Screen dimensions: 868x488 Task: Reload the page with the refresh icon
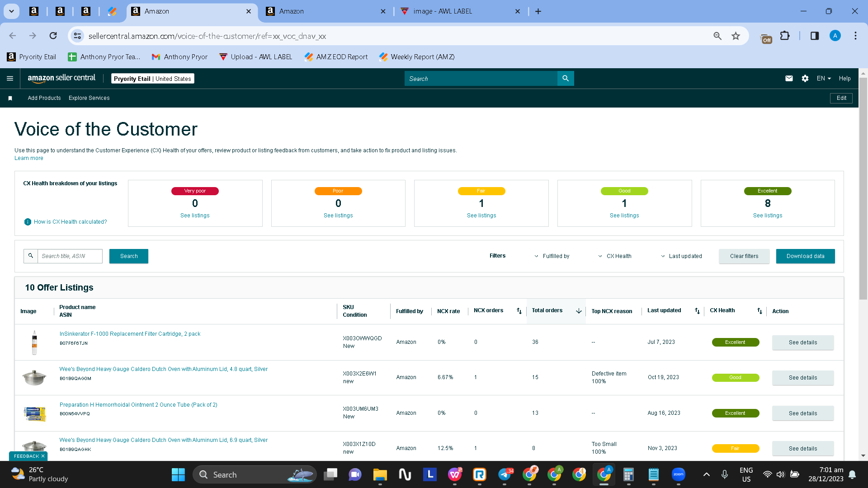click(53, 36)
